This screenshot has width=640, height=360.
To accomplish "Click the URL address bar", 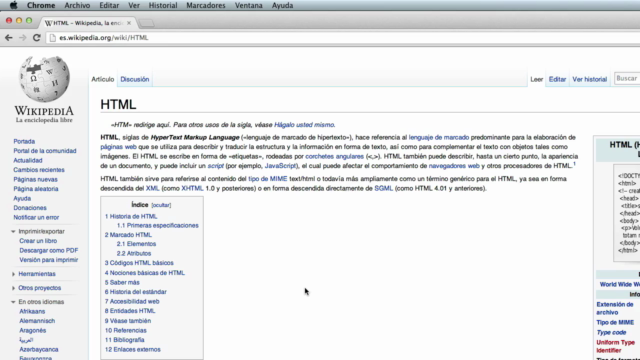I will (x=343, y=38).
